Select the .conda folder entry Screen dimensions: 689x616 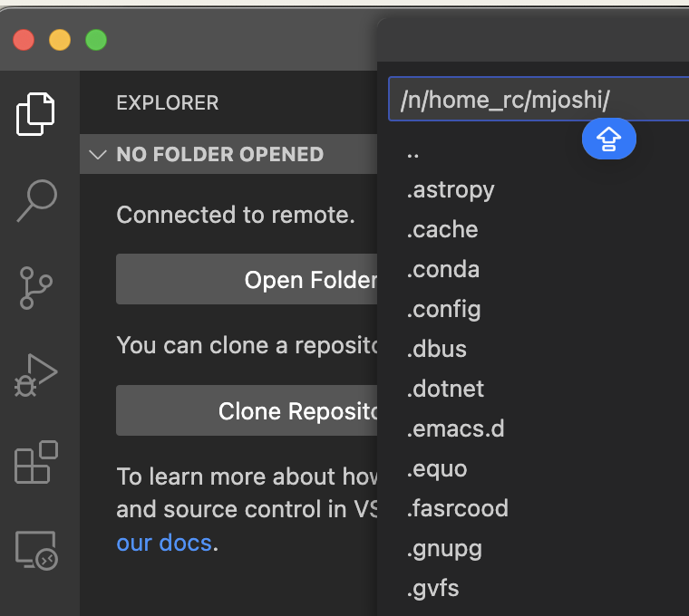(443, 270)
